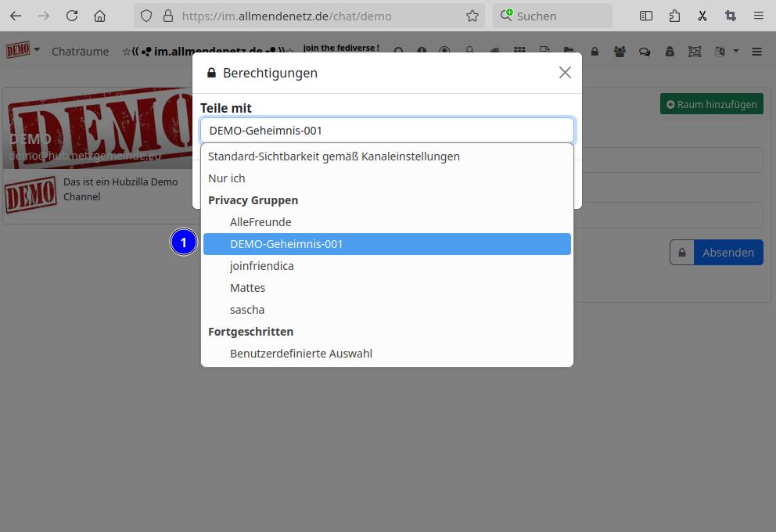Open the connections group icon in navbar

tap(620, 52)
